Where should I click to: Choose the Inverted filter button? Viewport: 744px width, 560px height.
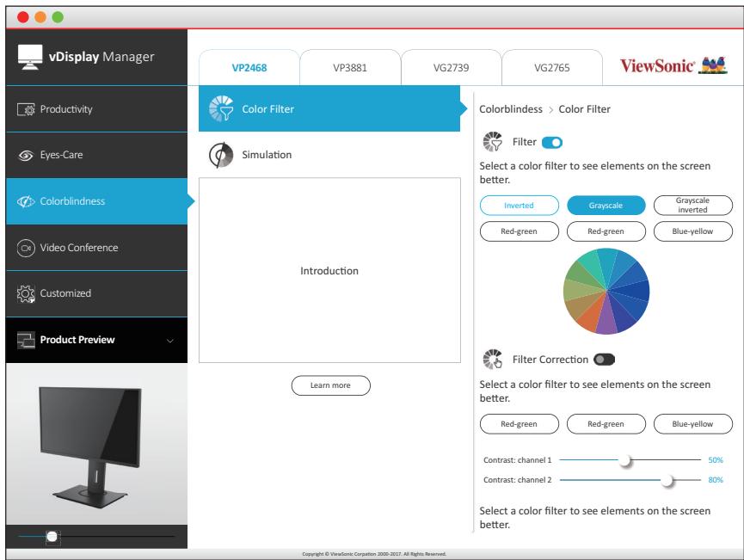click(x=520, y=206)
